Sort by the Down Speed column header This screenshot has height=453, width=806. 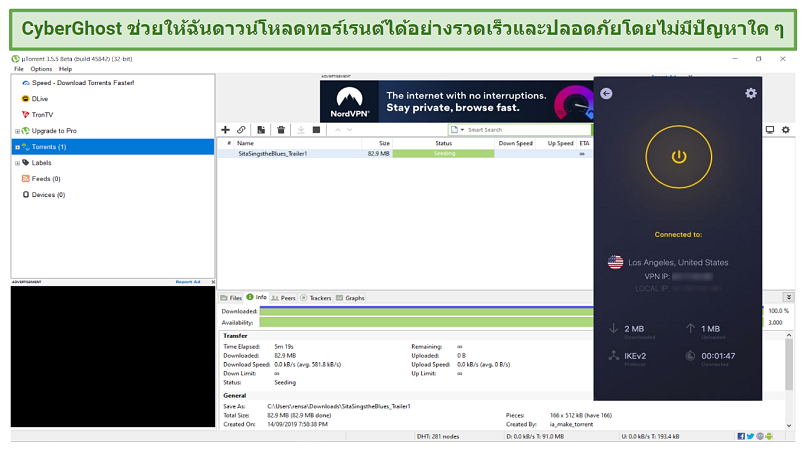515,143
